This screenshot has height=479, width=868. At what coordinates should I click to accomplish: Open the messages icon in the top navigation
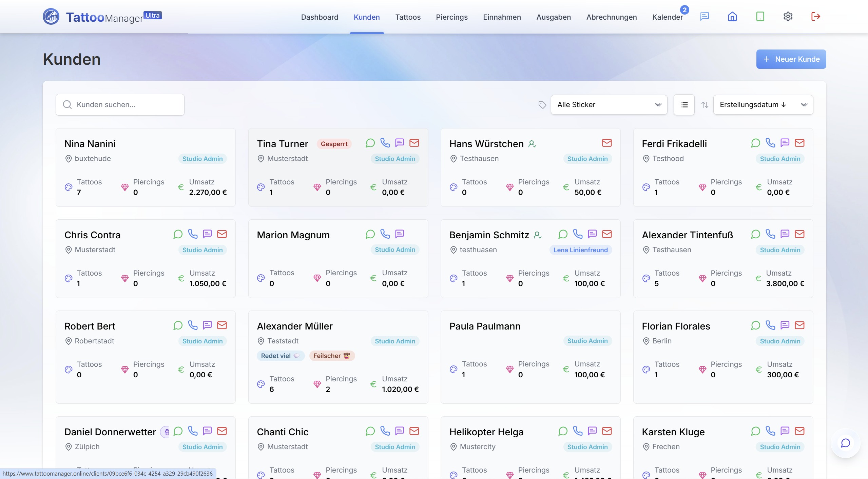pos(705,17)
